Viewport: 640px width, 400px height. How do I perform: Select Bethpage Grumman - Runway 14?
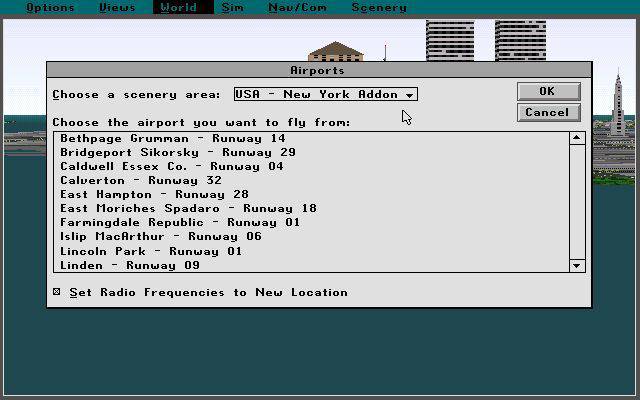172,138
